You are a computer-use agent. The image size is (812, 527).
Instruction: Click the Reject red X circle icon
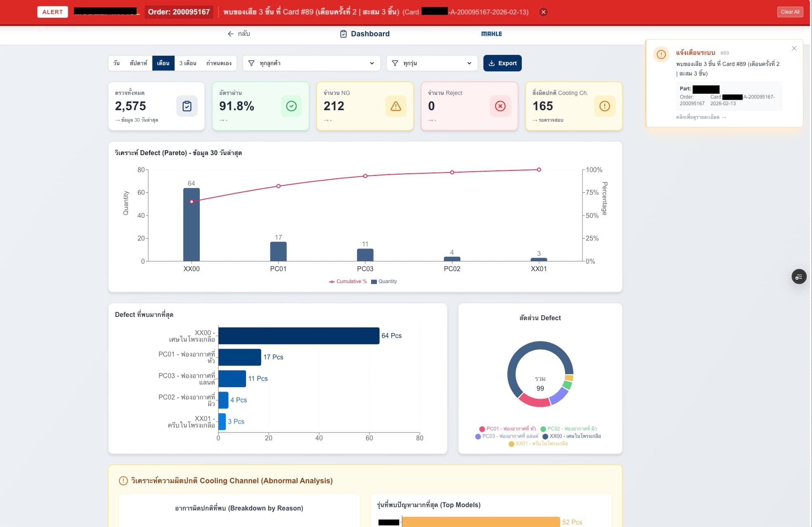(500, 106)
